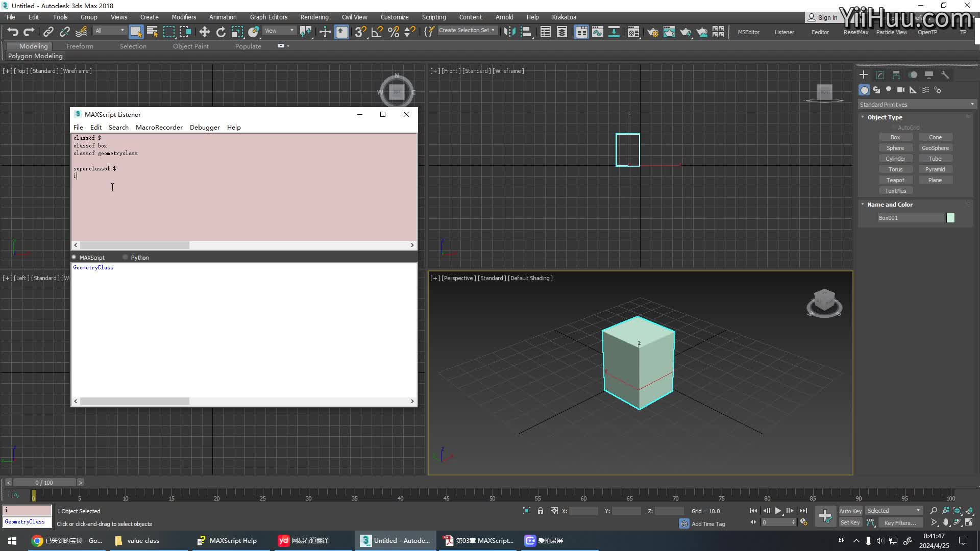Open the Debugger menu in Listener

point(205,128)
